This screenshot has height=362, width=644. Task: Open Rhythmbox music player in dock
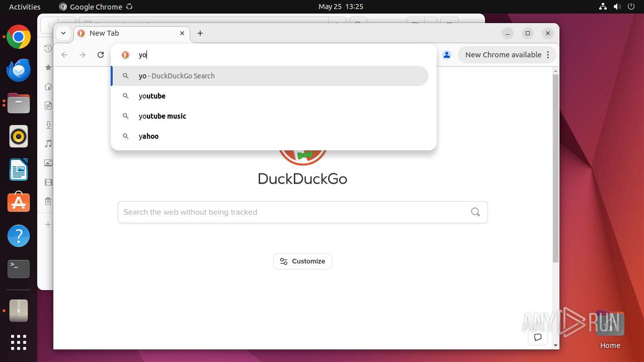pos(19,136)
